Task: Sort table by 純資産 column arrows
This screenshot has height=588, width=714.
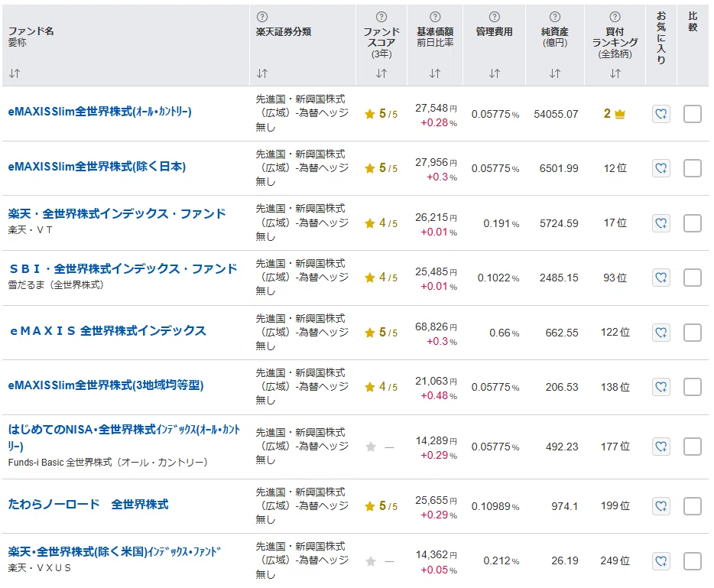Action: pos(555,73)
